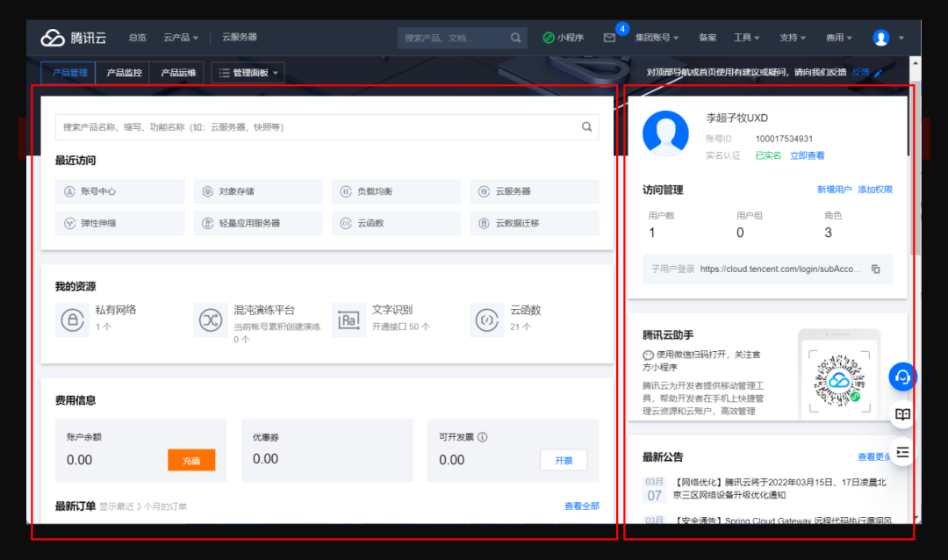The height and width of the screenshot is (560, 948).
Task: Click the 混沌演练平台 resource icon
Action: 211,319
